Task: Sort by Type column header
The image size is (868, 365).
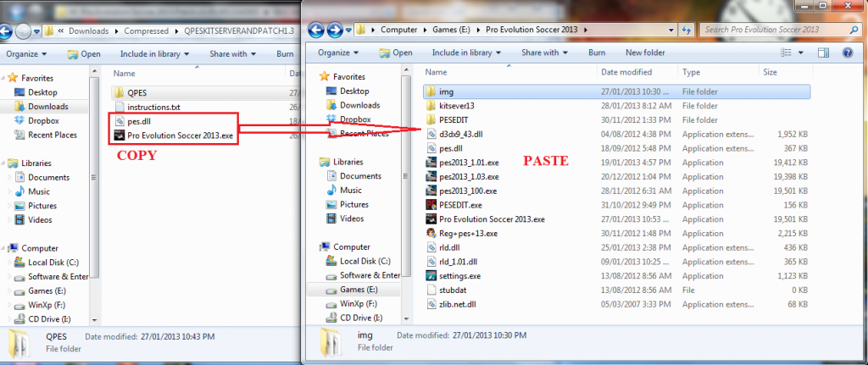Action: 717,72
